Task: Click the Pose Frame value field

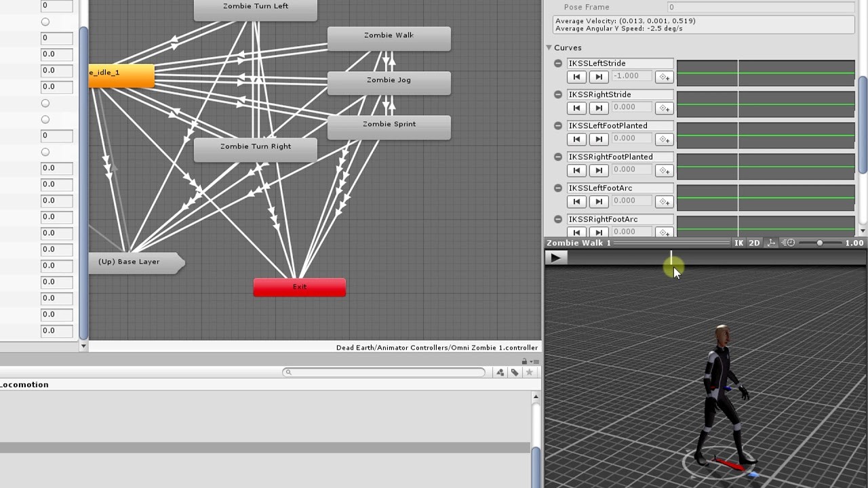Action: click(x=761, y=7)
